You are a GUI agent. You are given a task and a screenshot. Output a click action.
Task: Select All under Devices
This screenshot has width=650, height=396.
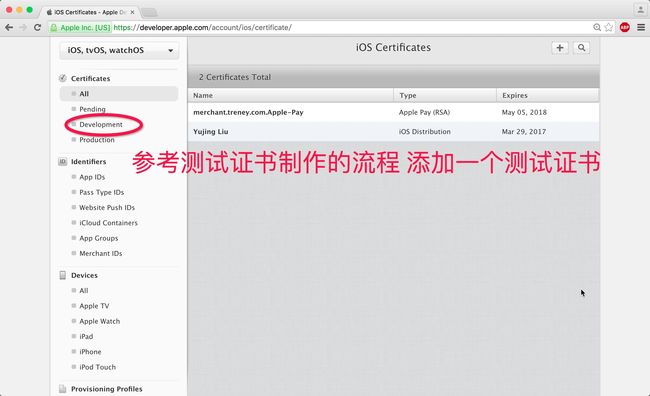point(84,291)
